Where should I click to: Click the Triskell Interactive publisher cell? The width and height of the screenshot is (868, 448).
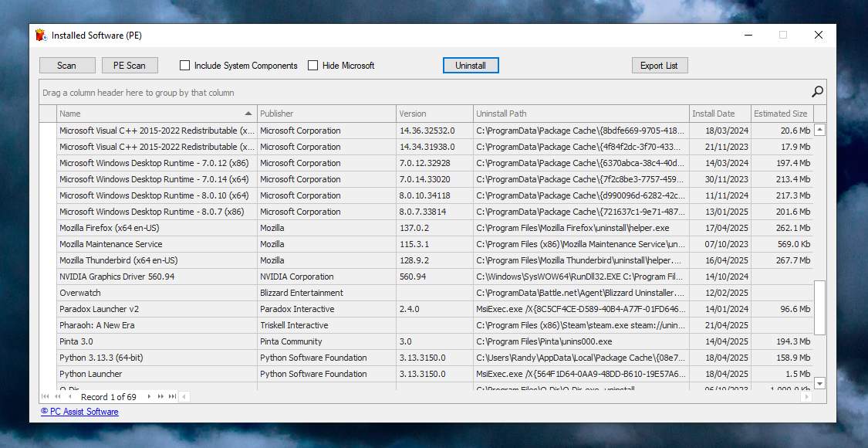[x=326, y=325]
